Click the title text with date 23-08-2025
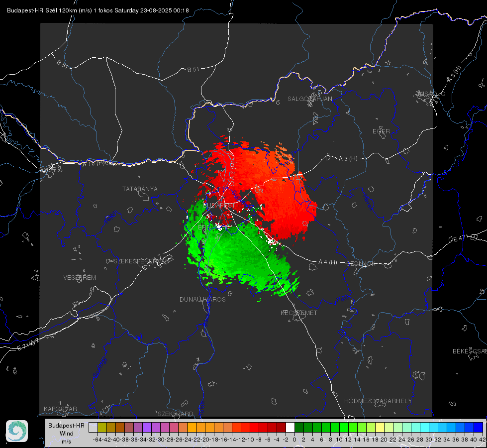 (x=98, y=10)
